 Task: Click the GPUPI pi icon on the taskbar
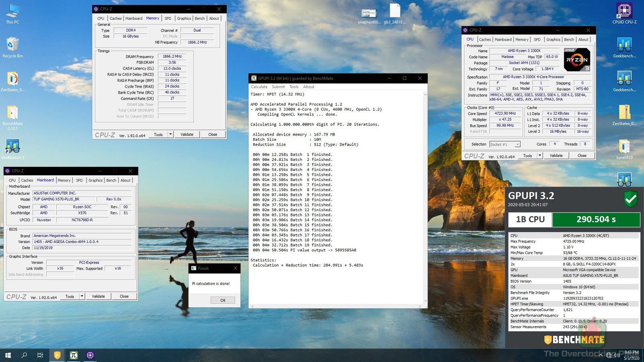point(74,355)
